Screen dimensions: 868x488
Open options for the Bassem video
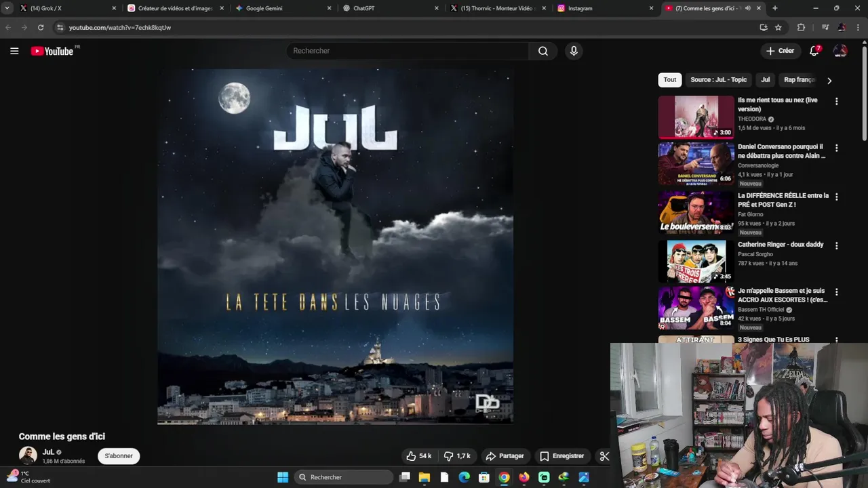coord(836,292)
